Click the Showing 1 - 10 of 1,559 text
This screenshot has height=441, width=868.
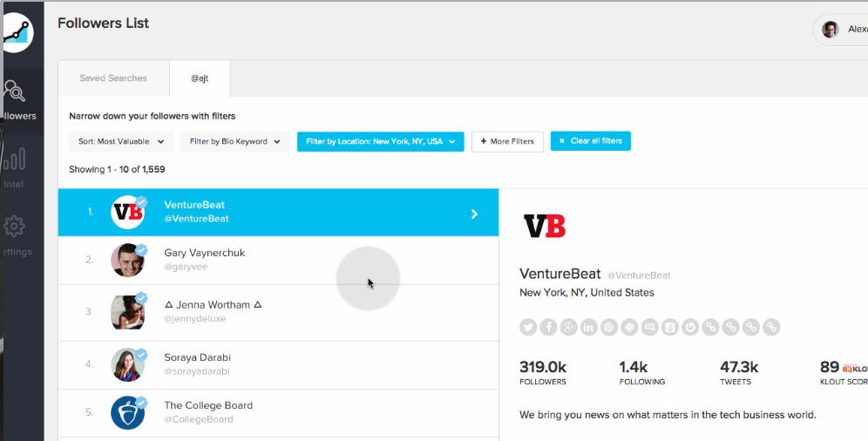coord(117,169)
